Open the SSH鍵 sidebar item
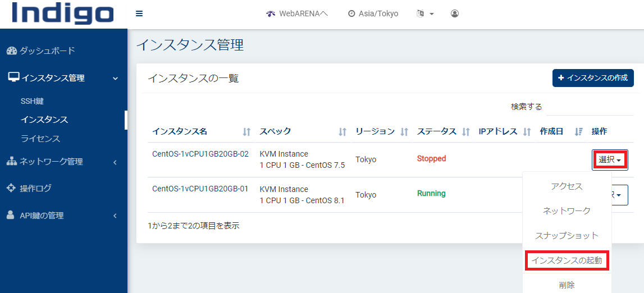Image resolution: width=644 pixels, height=293 pixels. click(32, 101)
